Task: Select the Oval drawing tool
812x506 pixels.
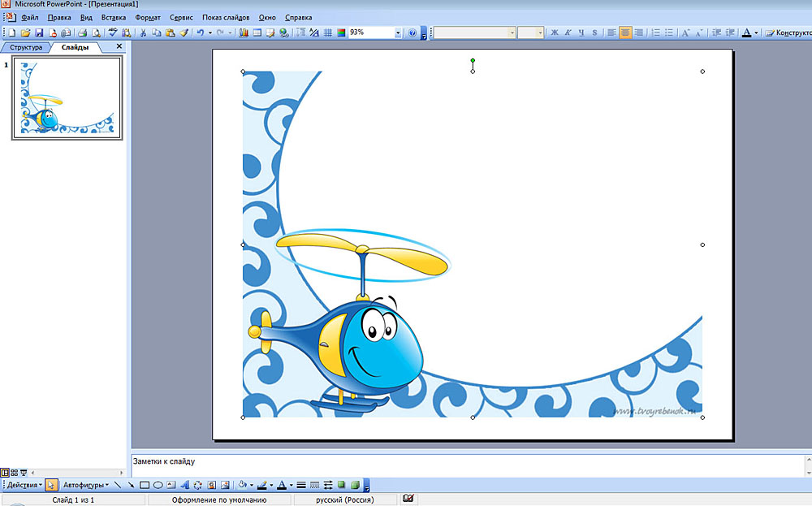Action: pos(158,485)
